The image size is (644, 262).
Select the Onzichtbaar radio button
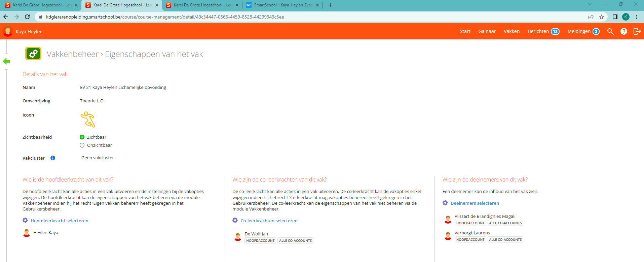[x=82, y=145]
